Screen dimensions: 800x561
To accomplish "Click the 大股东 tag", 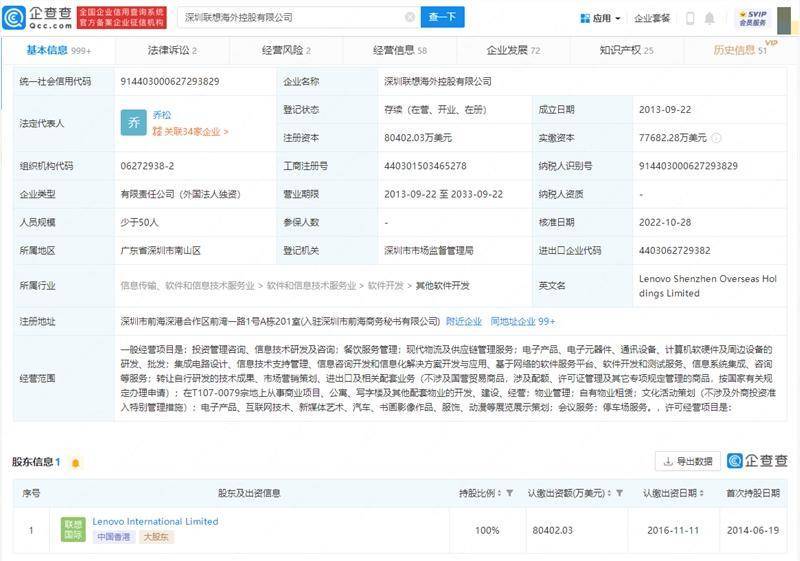I will pos(156,537).
